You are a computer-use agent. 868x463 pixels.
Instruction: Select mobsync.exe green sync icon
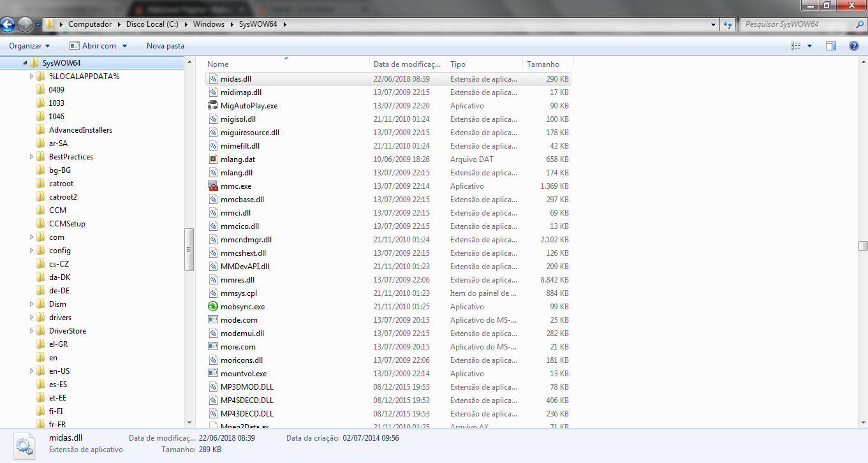pyautogui.click(x=212, y=306)
